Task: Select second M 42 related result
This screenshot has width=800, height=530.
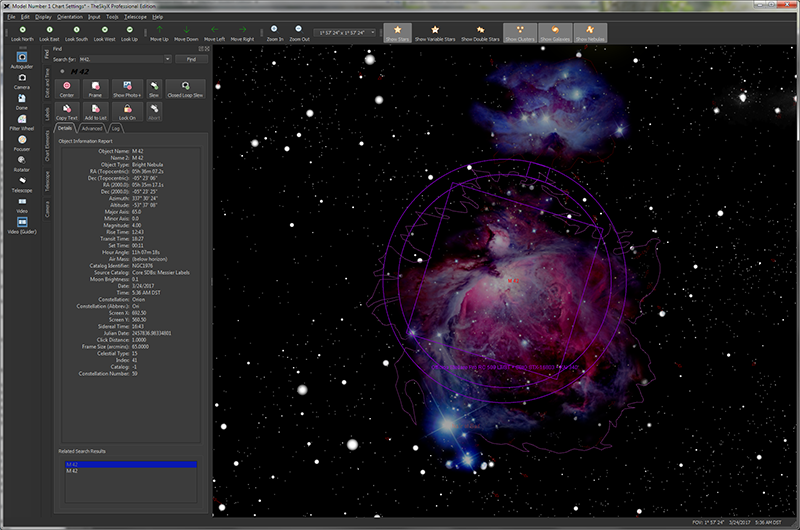Action: 131,471
